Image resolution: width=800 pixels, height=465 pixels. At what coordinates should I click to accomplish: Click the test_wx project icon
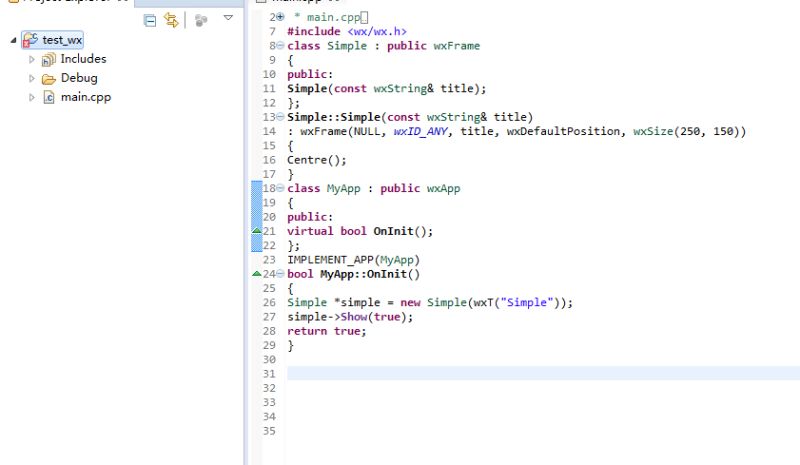pos(30,40)
